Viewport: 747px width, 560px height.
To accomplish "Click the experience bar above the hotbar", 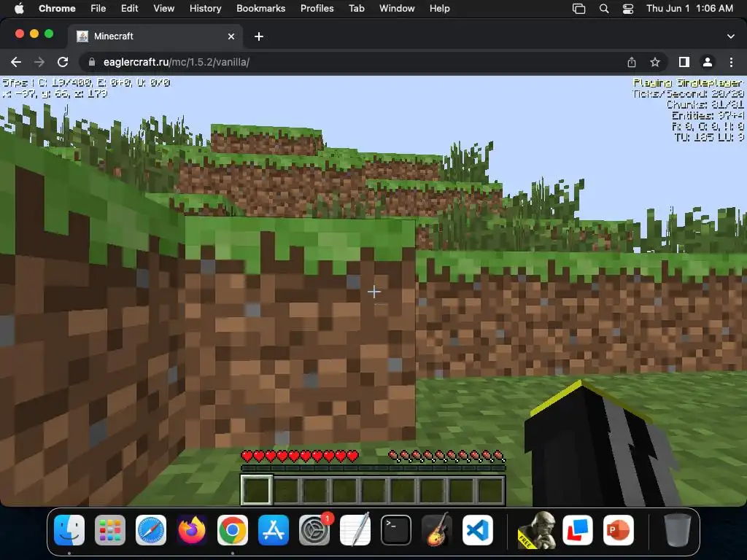I will point(373,469).
